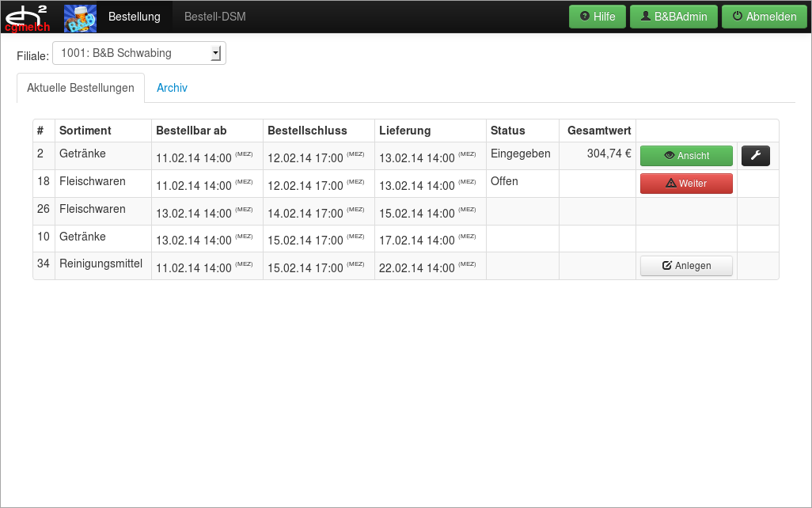Open the Hilfe help button

(598, 17)
